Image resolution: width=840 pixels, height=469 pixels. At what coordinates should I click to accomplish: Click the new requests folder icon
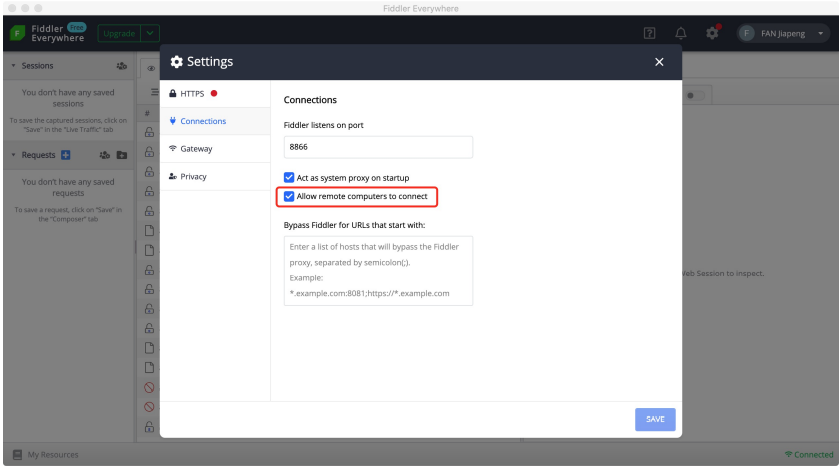click(122, 156)
